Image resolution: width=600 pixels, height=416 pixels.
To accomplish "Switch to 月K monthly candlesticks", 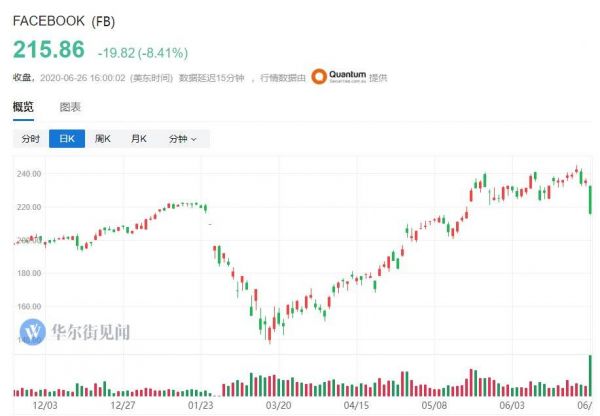I will click(x=139, y=139).
